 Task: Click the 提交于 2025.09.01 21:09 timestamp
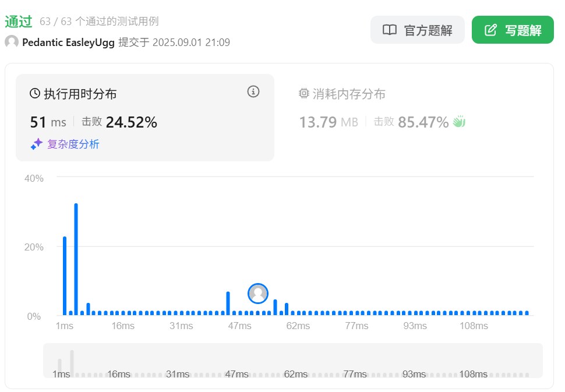(x=174, y=43)
